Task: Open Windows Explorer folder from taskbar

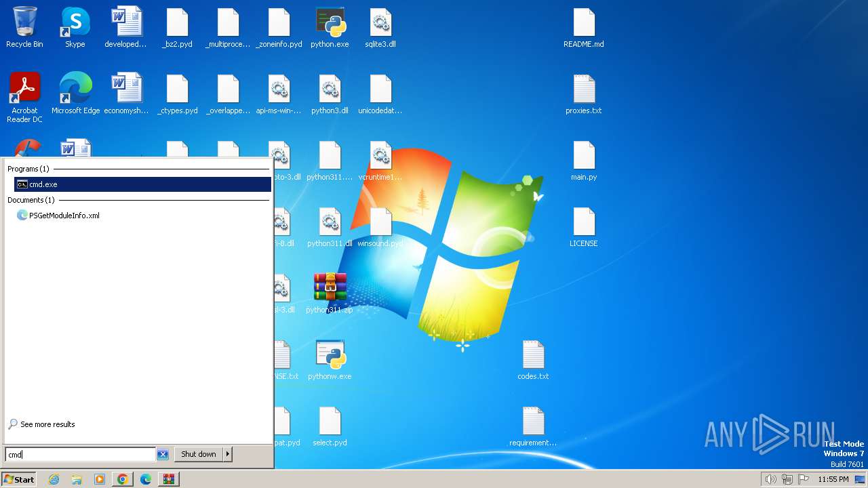Action: point(77,479)
